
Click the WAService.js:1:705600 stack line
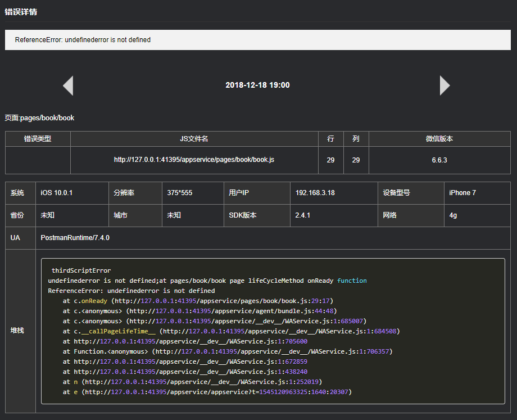tap(185, 341)
